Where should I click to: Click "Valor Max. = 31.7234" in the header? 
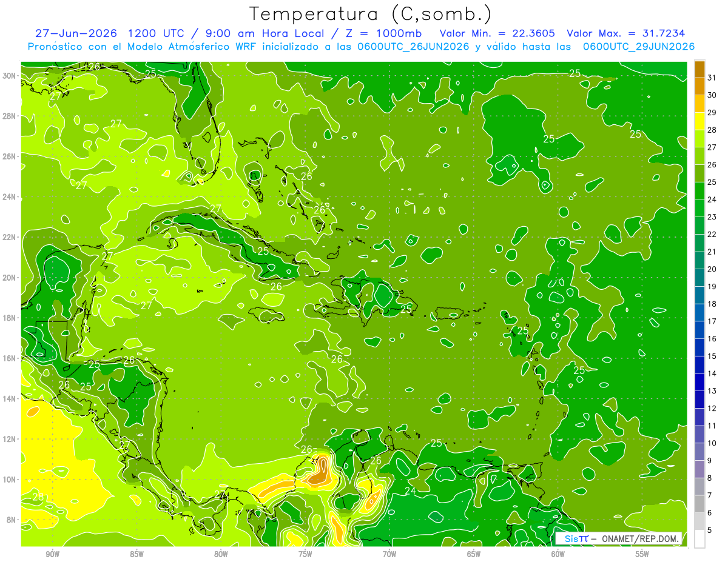[625, 33]
